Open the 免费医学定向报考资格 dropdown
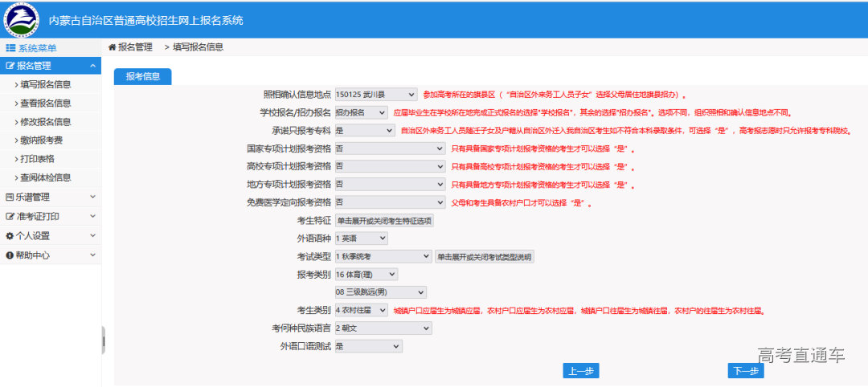This screenshot has width=868, height=387. pyautogui.click(x=391, y=202)
